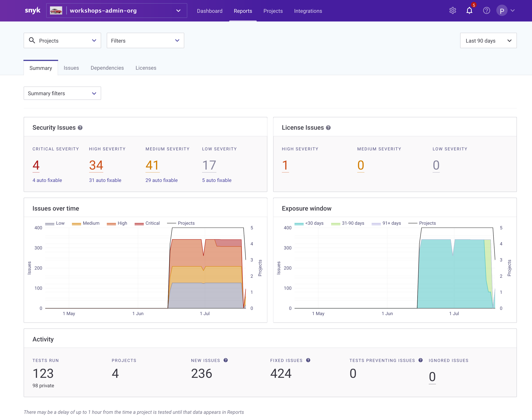Viewport: 532px width, 420px height.
Task: Open 5 auto fixable link
Action: click(217, 180)
